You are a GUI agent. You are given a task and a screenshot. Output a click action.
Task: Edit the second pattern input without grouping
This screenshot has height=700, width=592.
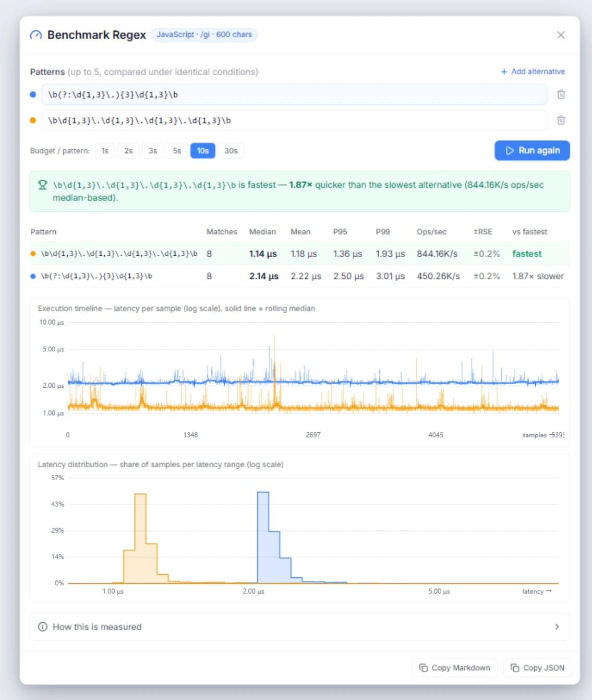tap(294, 120)
